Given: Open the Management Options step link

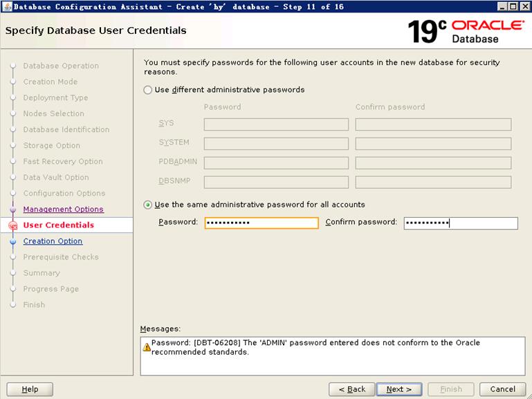Looking at the screenshot, I should (64, 209).
